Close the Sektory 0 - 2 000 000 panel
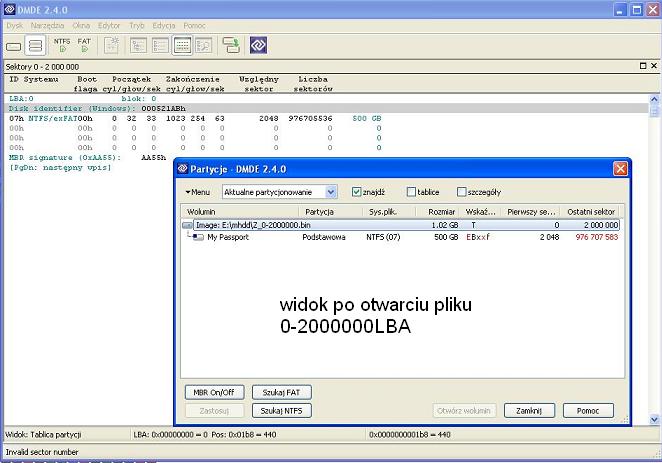 [654, 66]
